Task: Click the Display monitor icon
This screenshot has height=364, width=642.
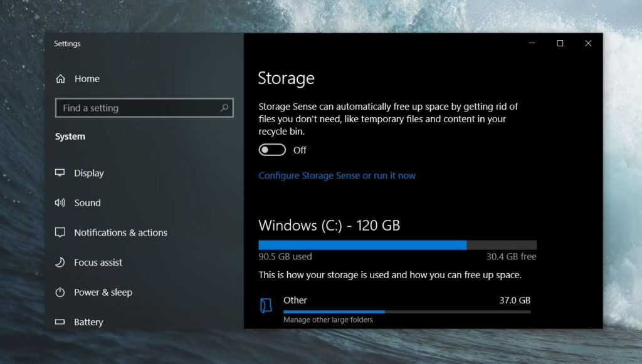Action: point(60,173)
